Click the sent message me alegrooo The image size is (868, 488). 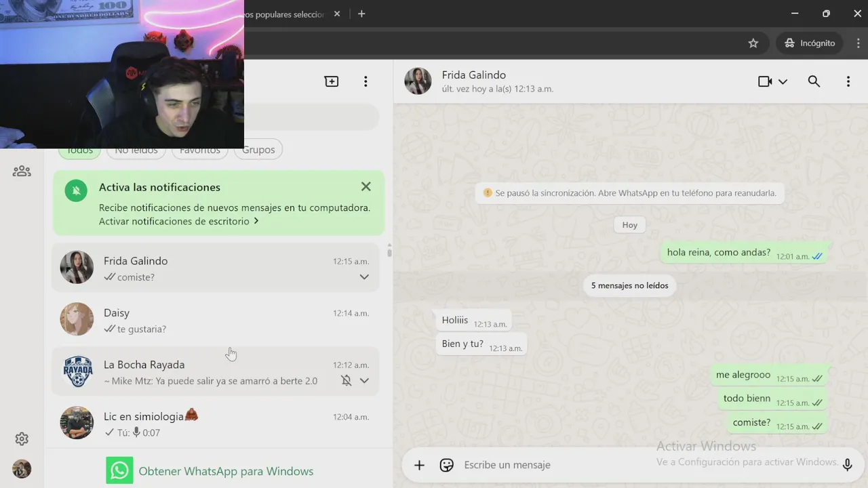pos(768,375)
